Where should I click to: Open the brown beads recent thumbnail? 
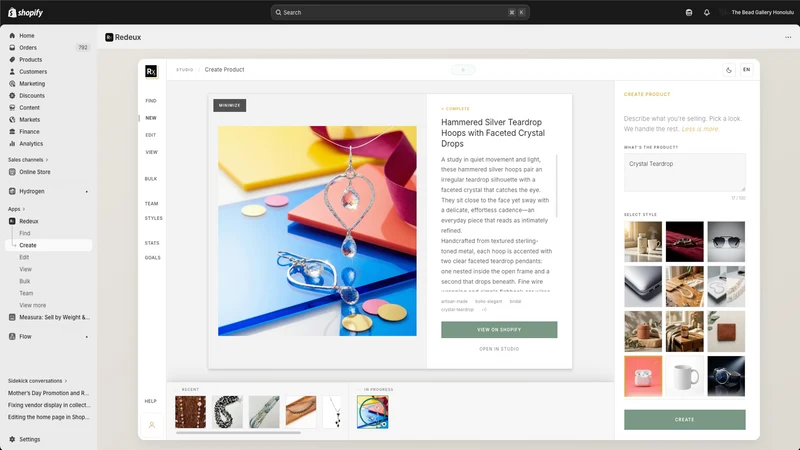pyautogui.click(x=190, y=412)
